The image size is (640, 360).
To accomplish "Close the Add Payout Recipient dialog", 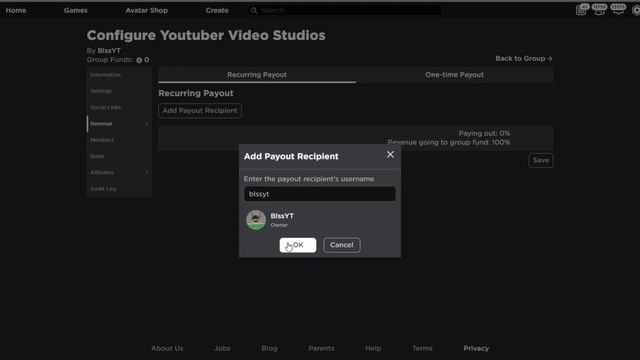I will click(x=390, y=155).
